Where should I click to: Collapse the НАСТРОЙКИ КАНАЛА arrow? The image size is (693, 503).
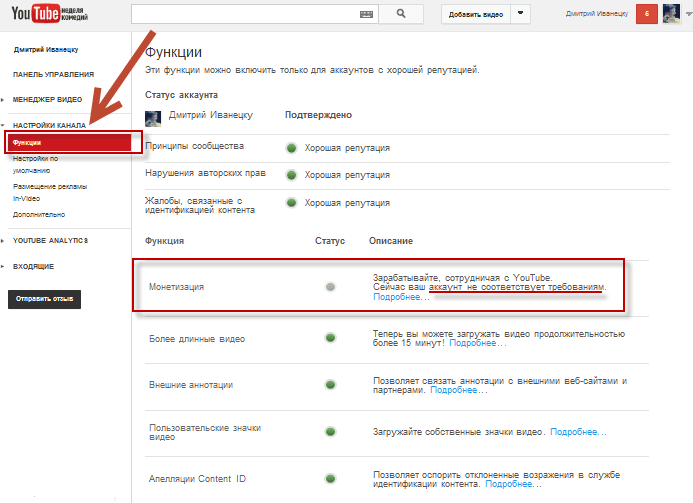click(x=3, y=126)
